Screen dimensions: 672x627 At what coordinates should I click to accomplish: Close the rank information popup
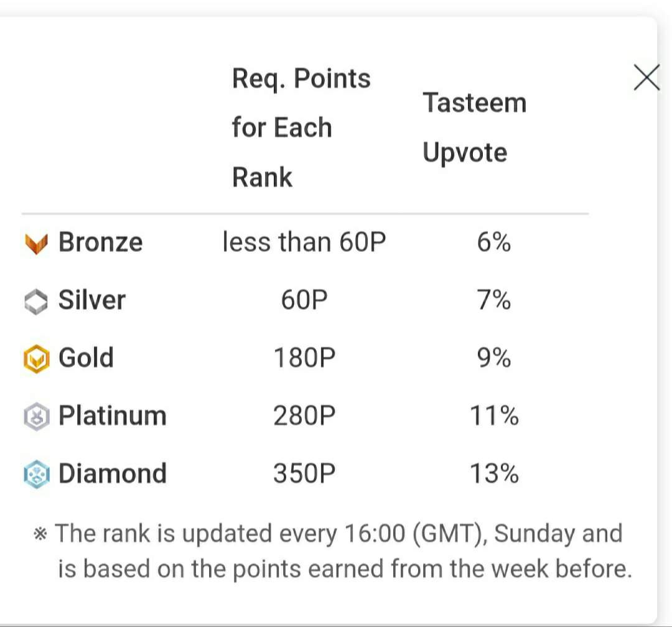(646, 78)
